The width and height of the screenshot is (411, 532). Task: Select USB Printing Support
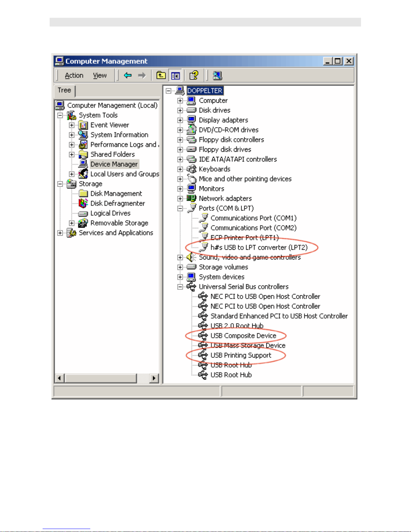click(x=241, y=355)
